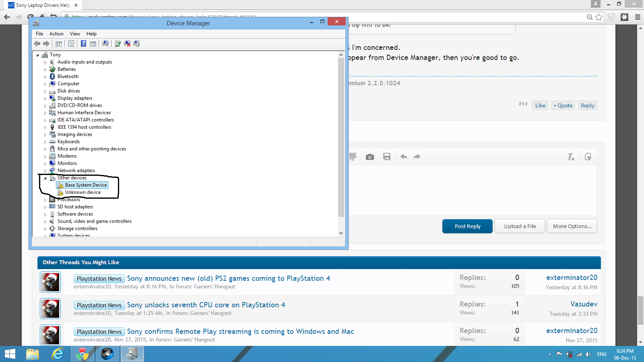Scan for hardware changes toolbar icon
This screenshot has width=644, height=362.
click(105, 43)
